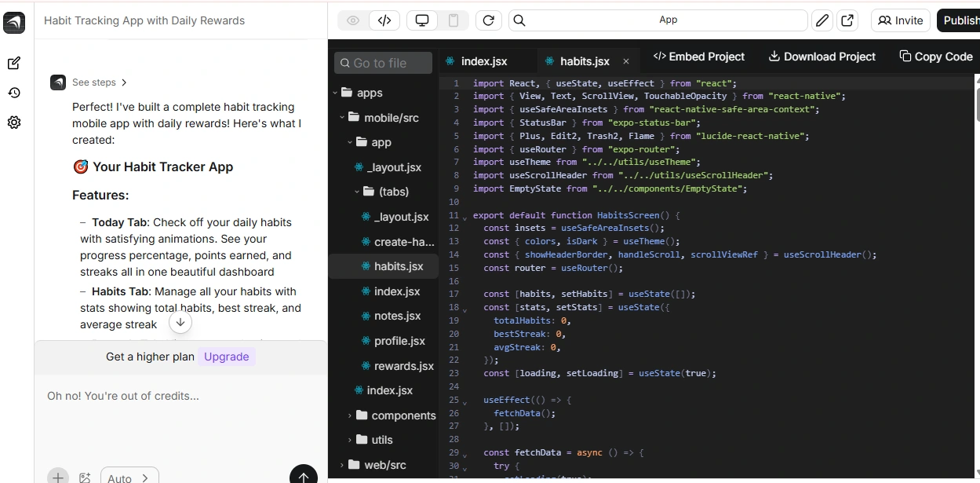Switch preview to mobile device view
Screen dimensions: 980x483
454,20
